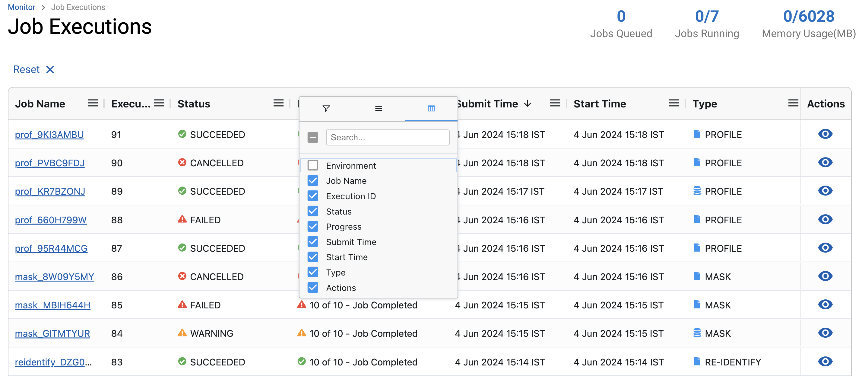This screenshot has height=376, width=868.
Task: Go to Monitor breadcrumb link
Action: click(x=21, y=7)
